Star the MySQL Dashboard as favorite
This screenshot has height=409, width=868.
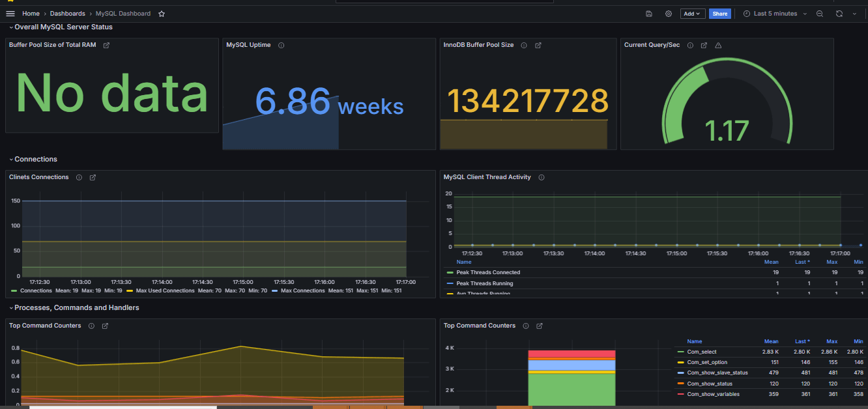[x=162, y=14]
